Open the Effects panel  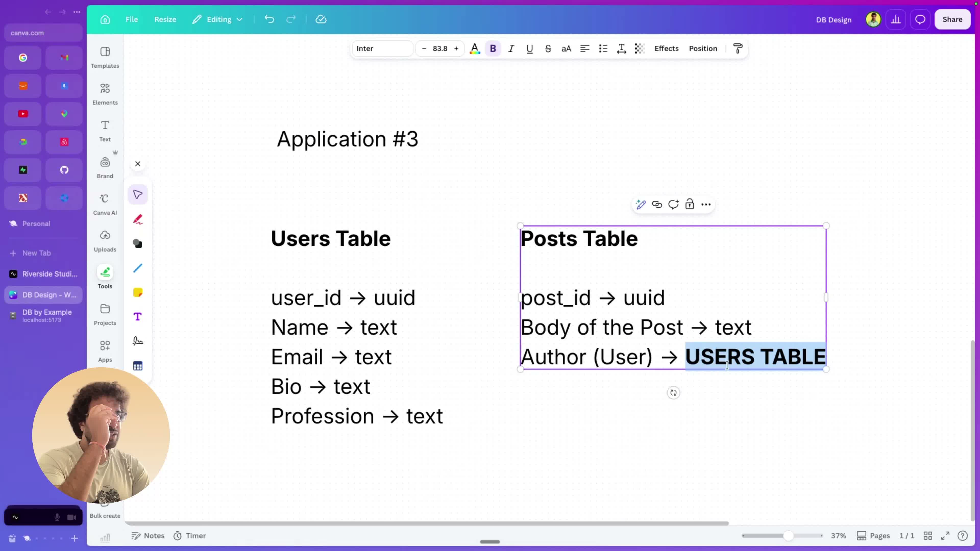coord(667,48)
